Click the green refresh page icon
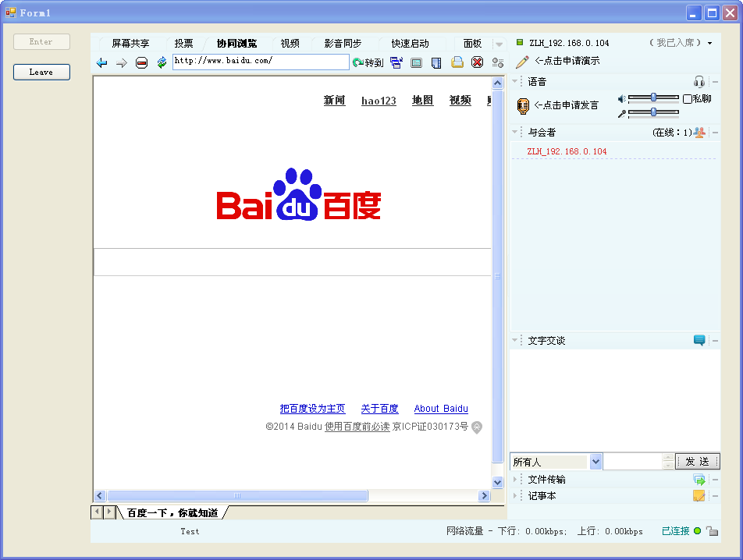 pyautogui.click(x=162, y=62)
